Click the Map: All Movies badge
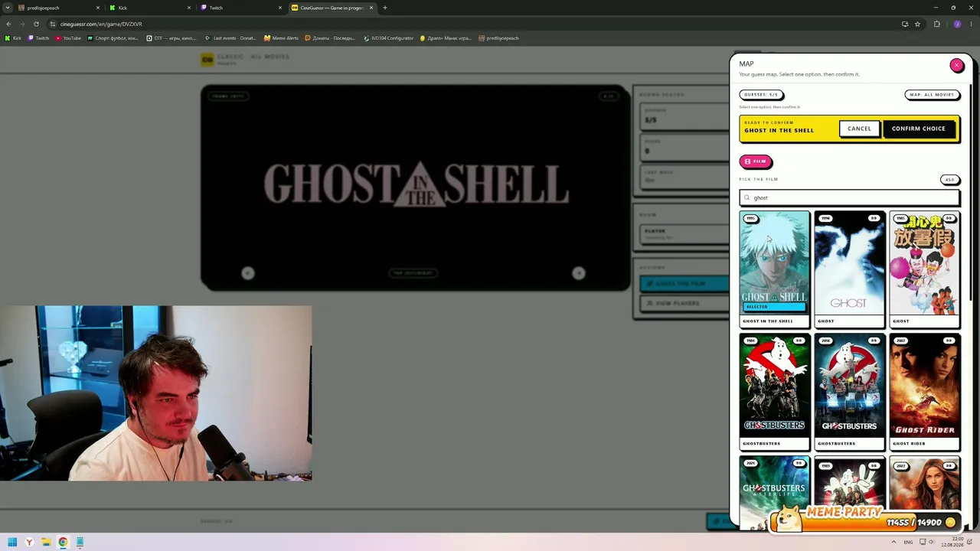 (932, 95)
